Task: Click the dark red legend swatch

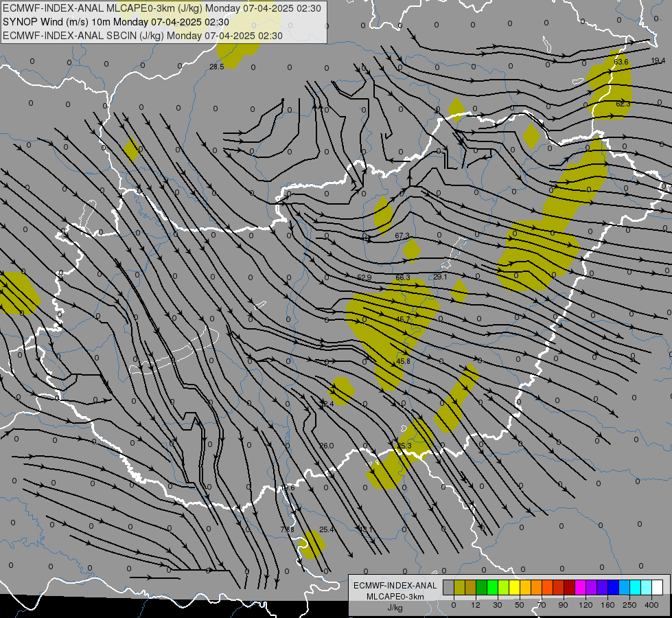Action: click(x=570, y=588)
